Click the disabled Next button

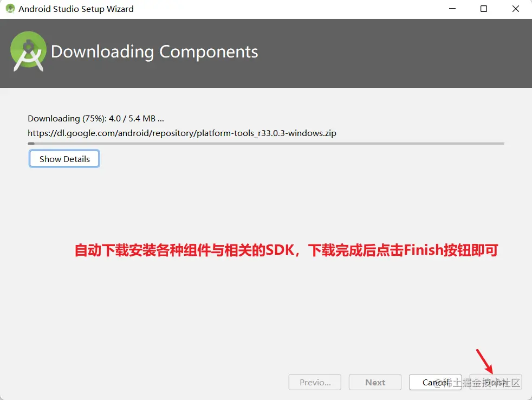[375, 382]
